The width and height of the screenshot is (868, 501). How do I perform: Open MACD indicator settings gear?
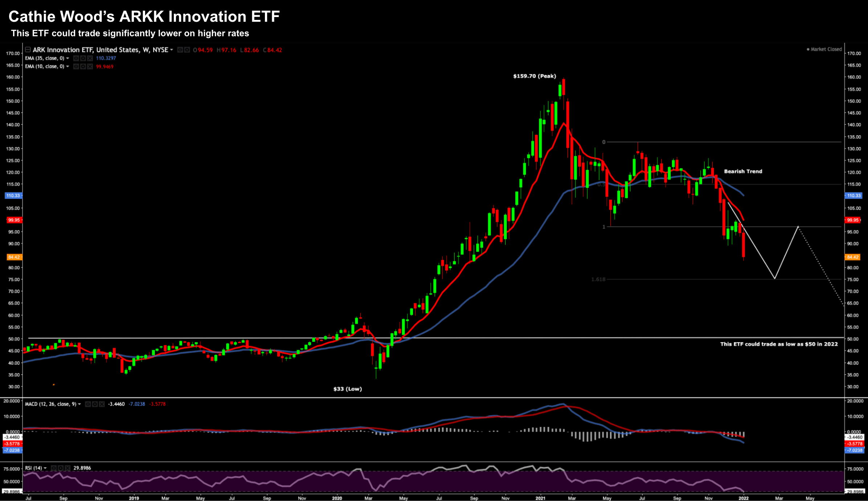click(x=95, y=404)
